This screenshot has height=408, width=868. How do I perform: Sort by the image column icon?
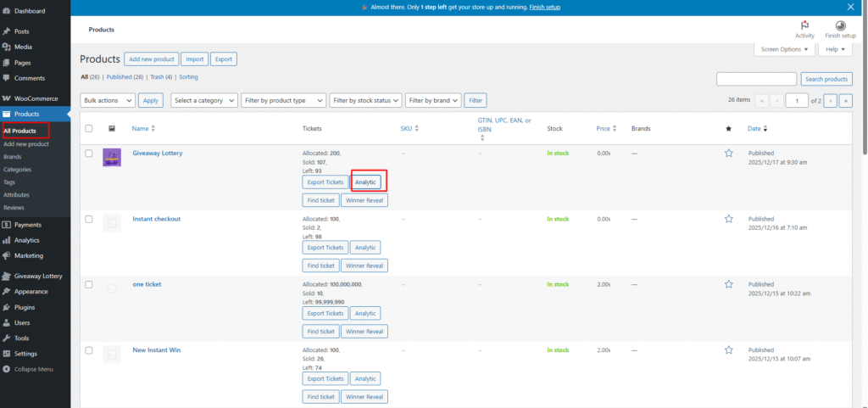112,129
